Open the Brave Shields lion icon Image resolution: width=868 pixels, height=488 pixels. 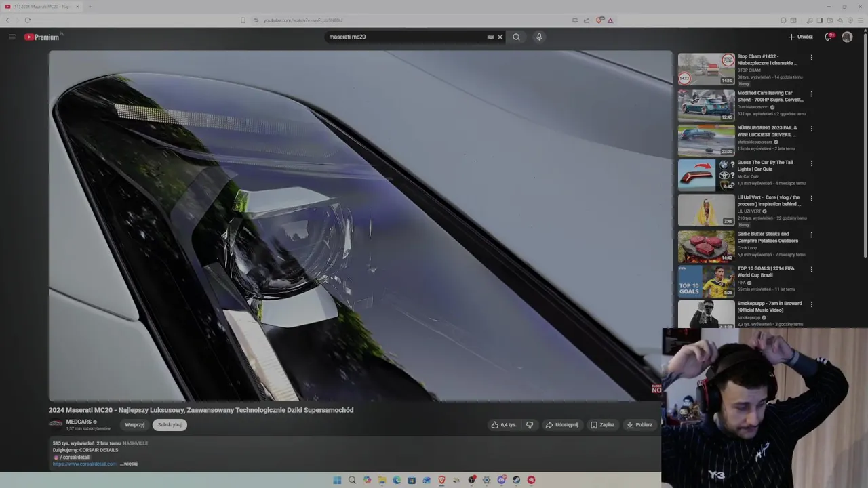point(599,20)
